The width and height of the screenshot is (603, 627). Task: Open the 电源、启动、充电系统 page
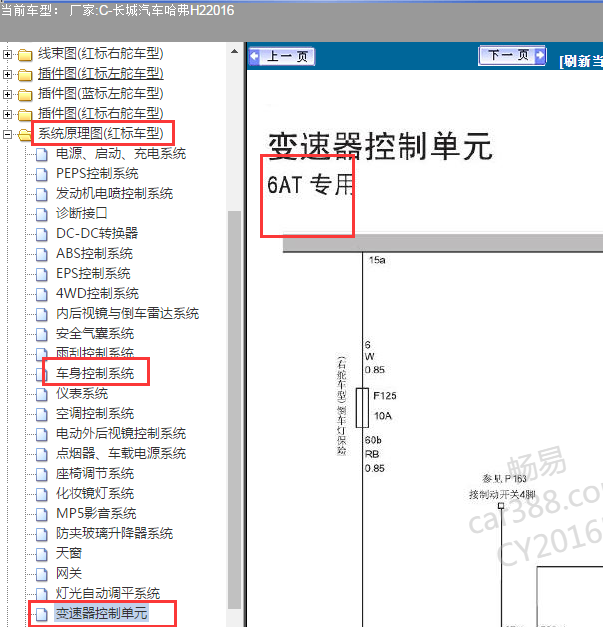click(x=121, y=154)
